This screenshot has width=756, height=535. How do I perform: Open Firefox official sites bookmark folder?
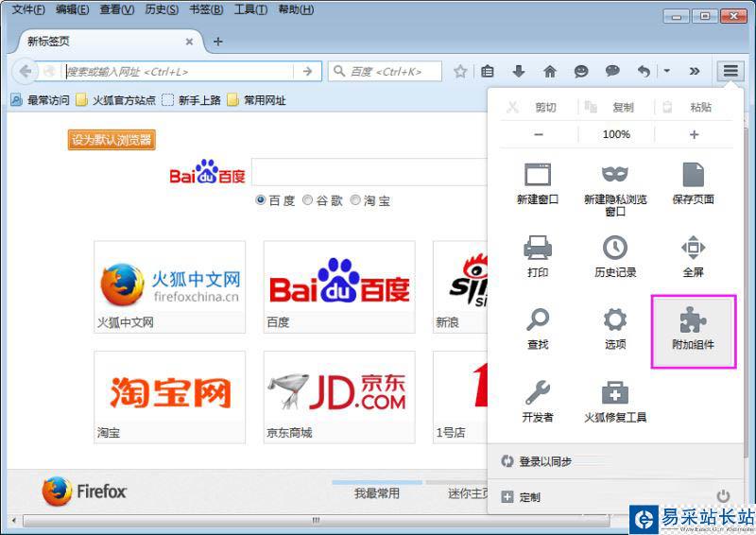coord(116,100)
